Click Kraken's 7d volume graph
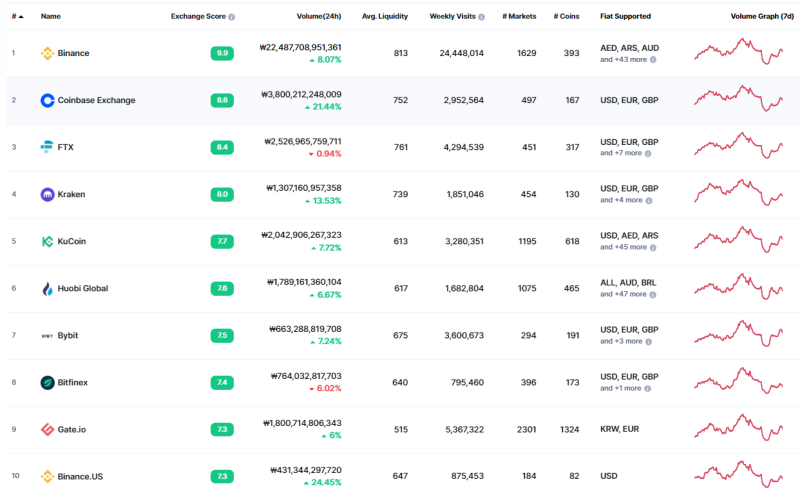This screenshot has height=493, width=800. click(738, 192)
